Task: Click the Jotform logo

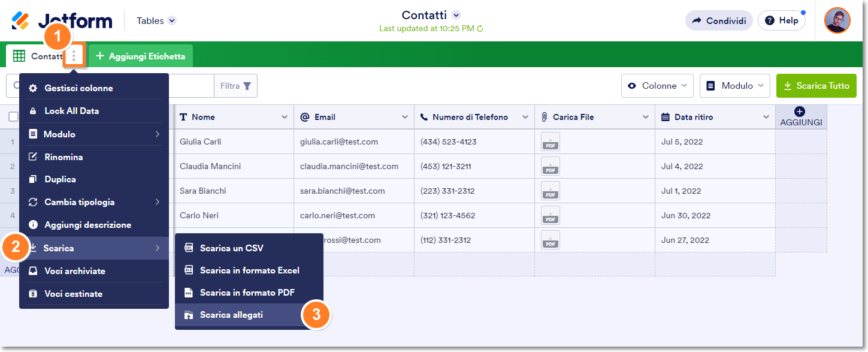Action: click(62, 21)
